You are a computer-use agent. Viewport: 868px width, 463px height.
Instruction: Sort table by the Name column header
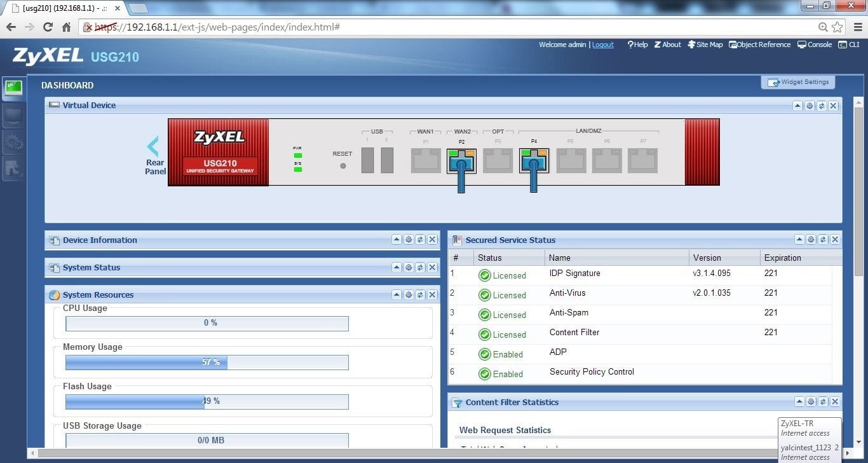pyautogui.click(x=617, y=258)
